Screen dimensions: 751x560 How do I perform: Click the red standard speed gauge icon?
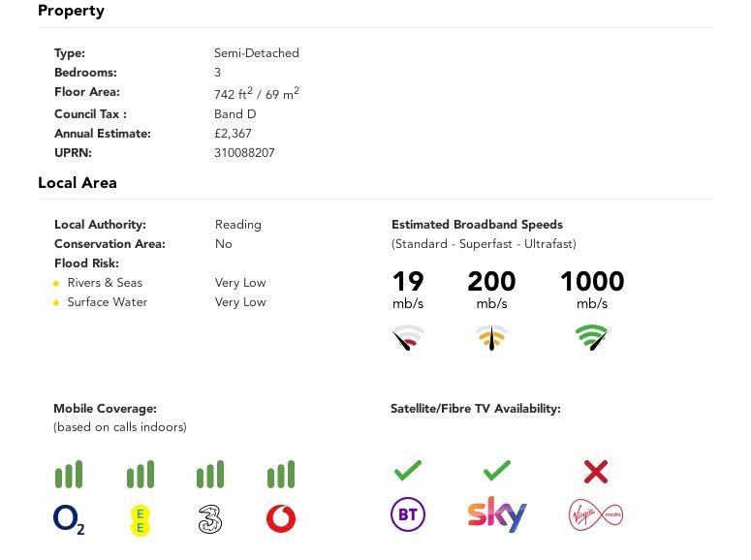(x=408, y=337)
